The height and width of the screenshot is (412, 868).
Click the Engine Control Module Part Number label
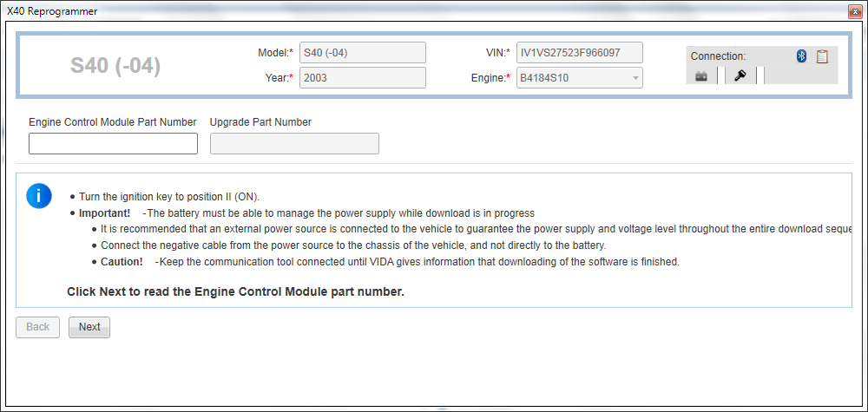click(112, 122)
